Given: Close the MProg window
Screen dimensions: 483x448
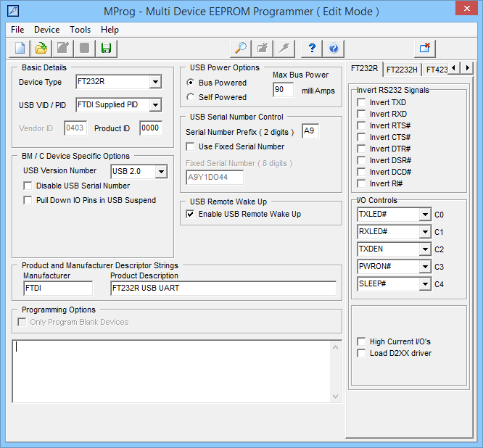Looking at the screenshot, I should click(466, 8).
